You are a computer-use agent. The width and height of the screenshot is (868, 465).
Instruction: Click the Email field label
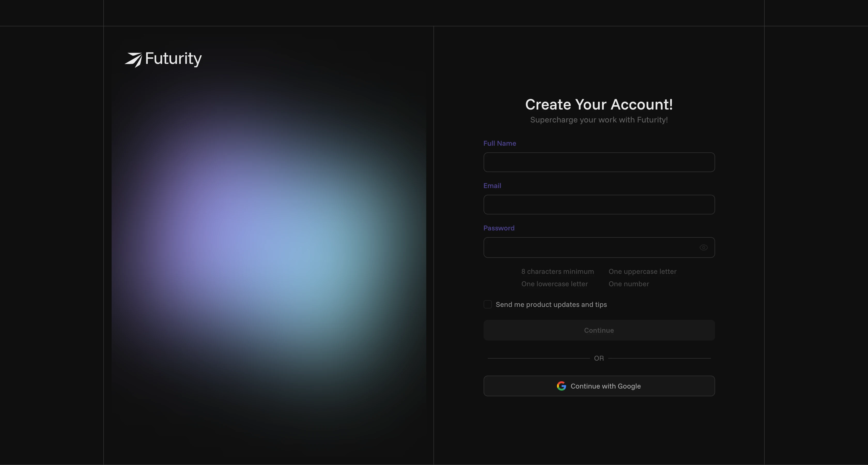tap(492, 186)
